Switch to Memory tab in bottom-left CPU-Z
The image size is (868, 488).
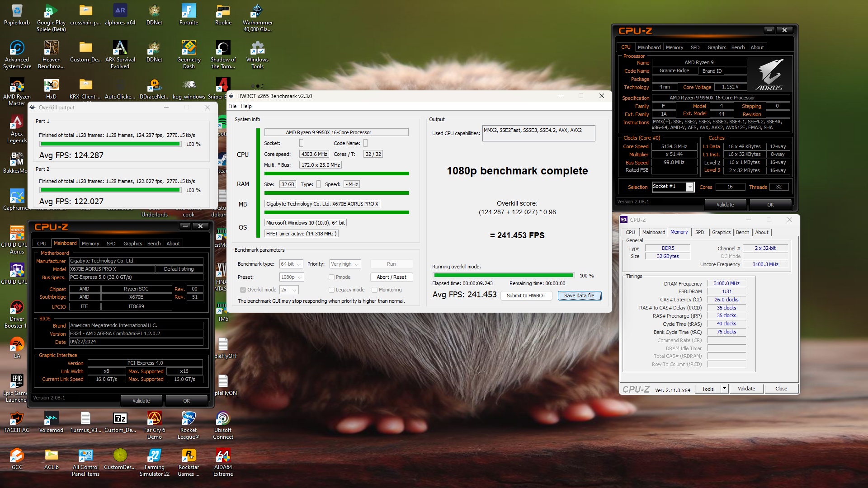pyautogui.click(x=90, y=244)
